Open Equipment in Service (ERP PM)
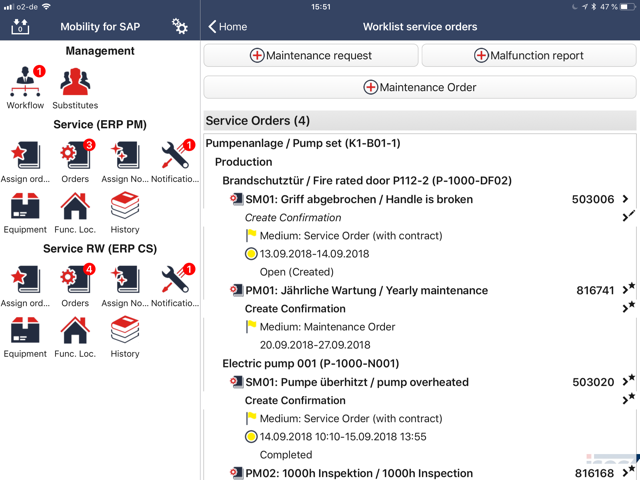 (25, 213)
